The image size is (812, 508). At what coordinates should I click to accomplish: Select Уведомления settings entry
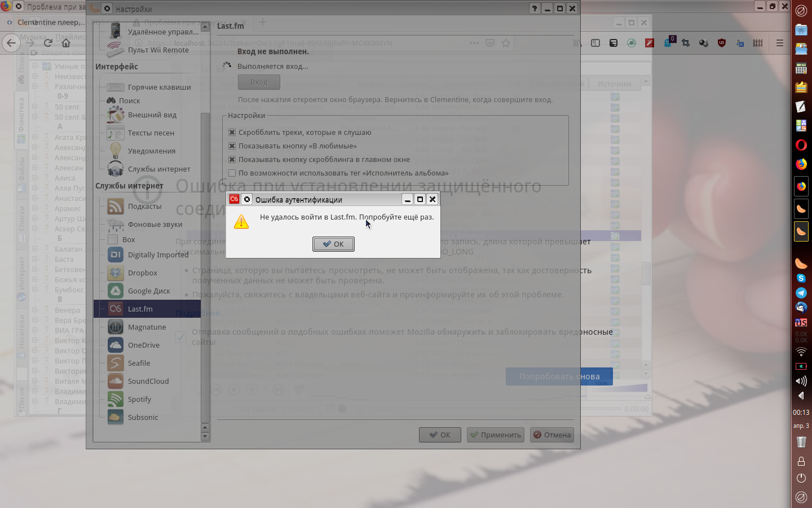coord(147,151)
